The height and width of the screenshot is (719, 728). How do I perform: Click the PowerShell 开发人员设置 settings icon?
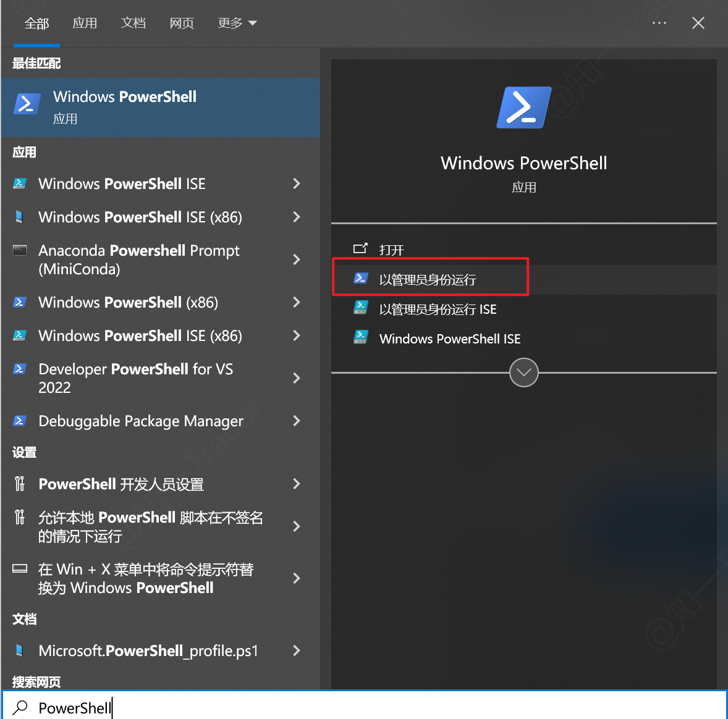click(20, 484)
